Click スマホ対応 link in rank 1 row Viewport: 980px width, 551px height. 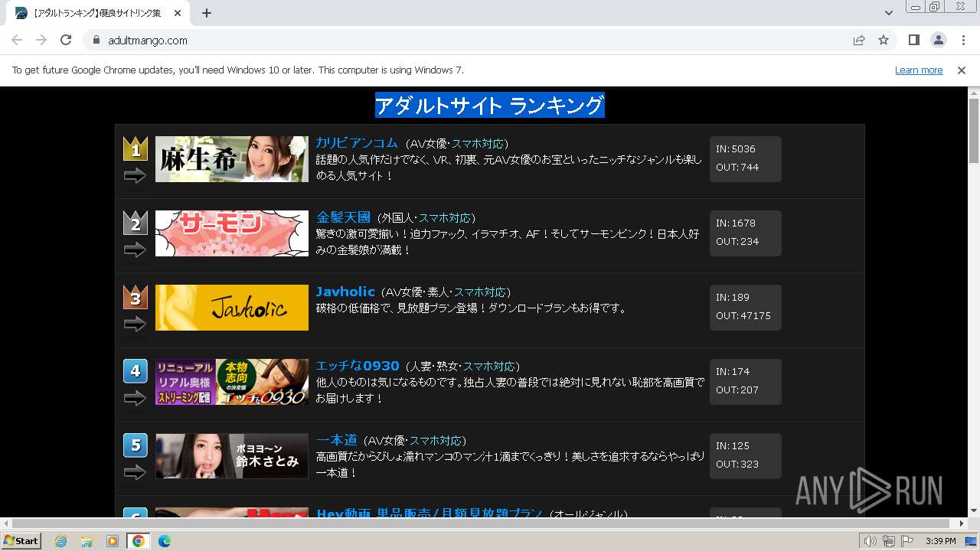(478, 144)
